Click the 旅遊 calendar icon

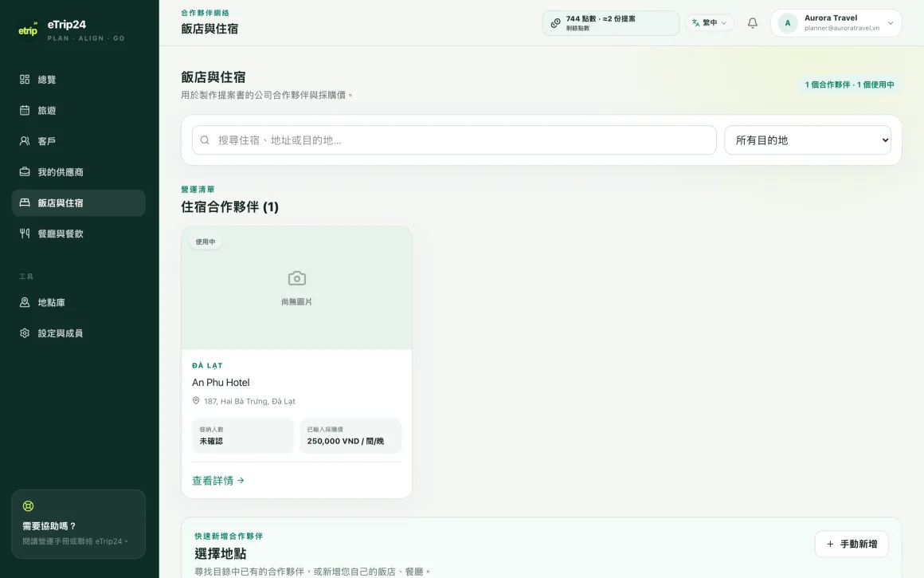tap(25, 110)
